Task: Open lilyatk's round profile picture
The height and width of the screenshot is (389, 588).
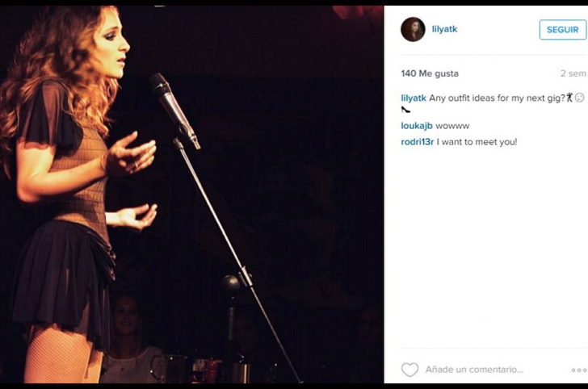Action: (413, 29)
